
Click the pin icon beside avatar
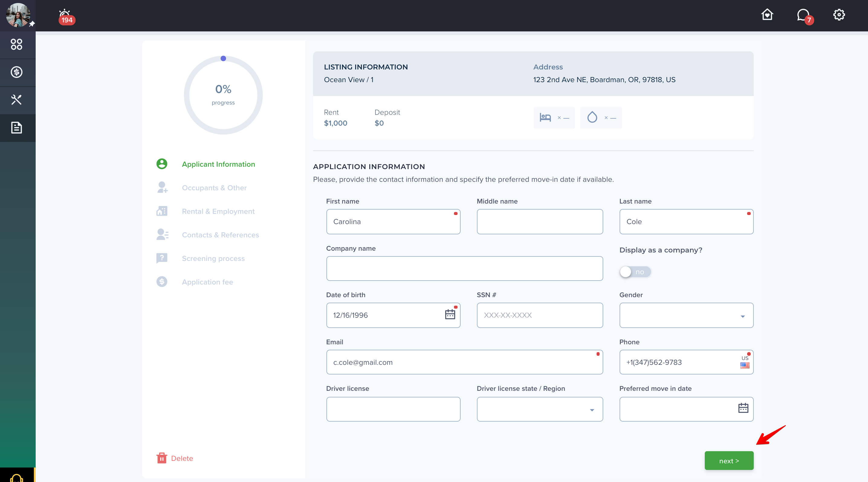(x=32, y=24)
